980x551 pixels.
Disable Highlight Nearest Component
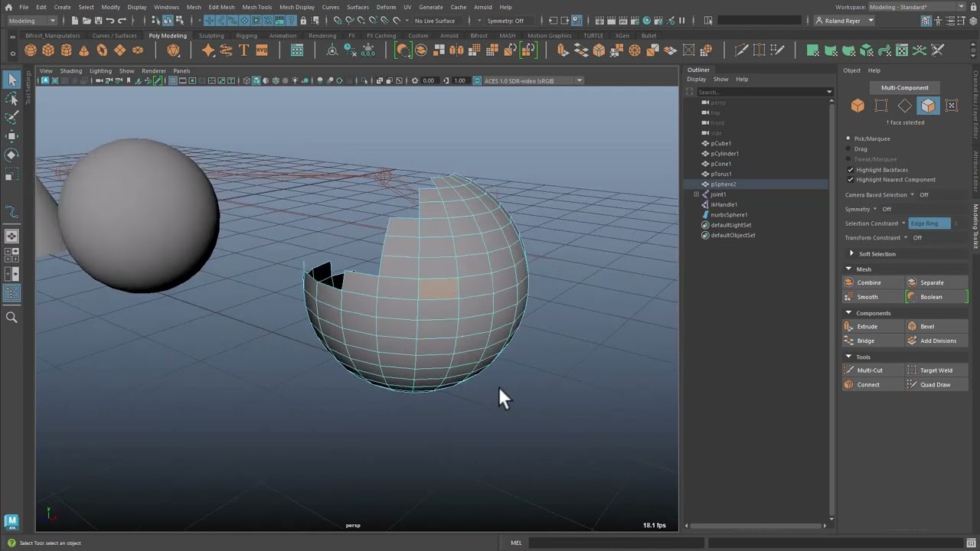click(x=851, y=179)
